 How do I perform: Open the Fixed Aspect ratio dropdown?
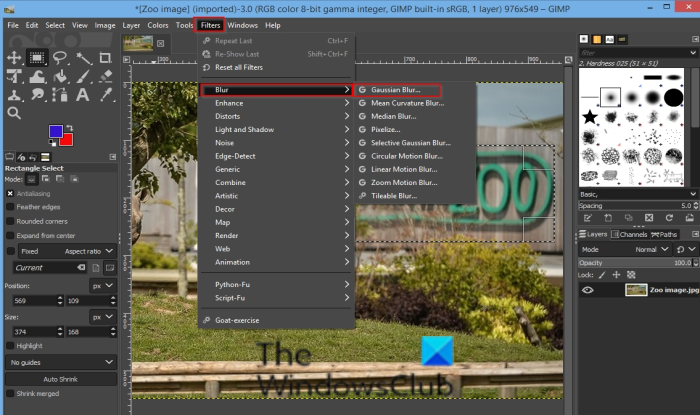pos(67,251)
